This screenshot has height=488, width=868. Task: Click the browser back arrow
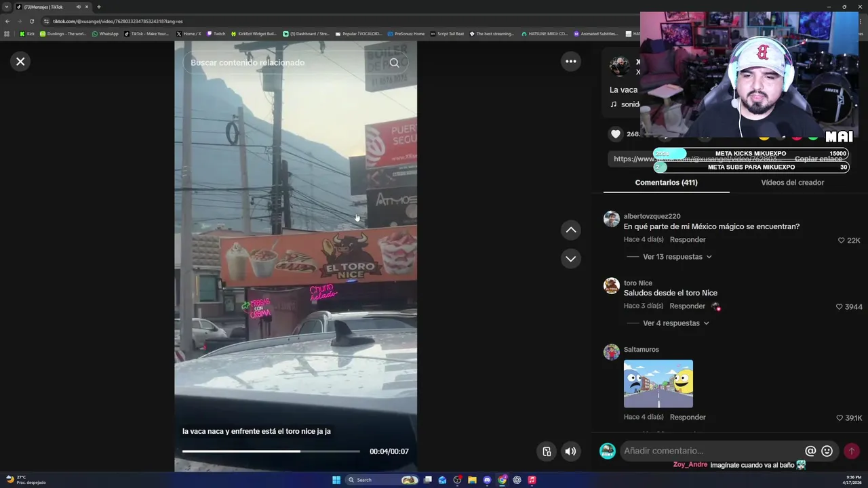click(7, 21)
